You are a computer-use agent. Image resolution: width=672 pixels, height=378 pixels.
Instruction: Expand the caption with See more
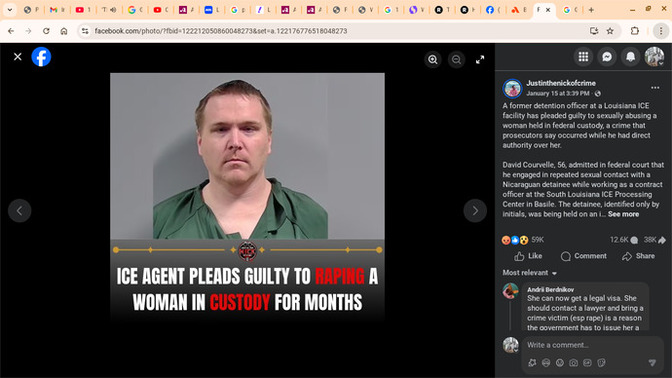[623, 214]
